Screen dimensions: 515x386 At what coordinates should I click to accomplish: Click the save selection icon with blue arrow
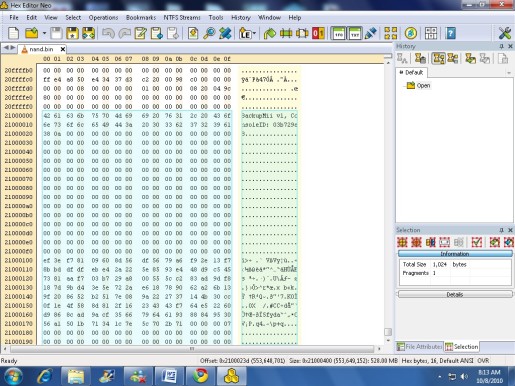[x=509, y=242]
